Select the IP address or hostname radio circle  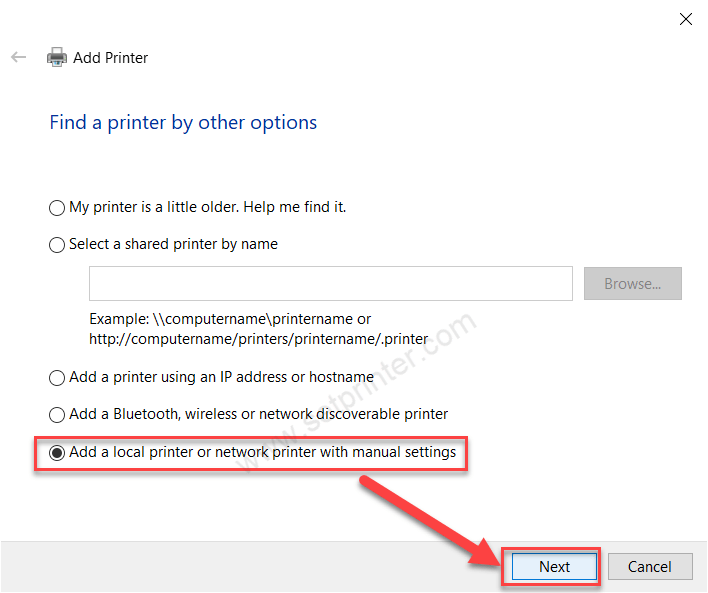coord(57,378)
